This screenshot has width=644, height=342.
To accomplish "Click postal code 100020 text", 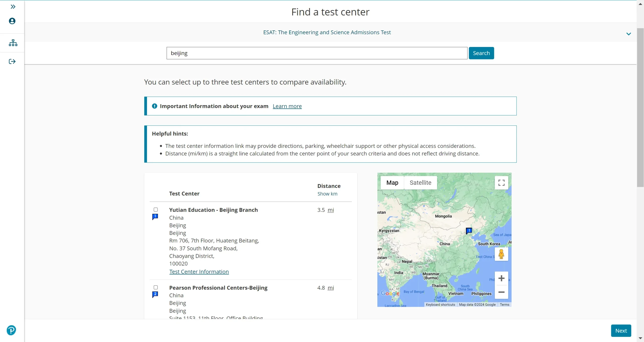I will pyautogui.click(x=178, y=264).
